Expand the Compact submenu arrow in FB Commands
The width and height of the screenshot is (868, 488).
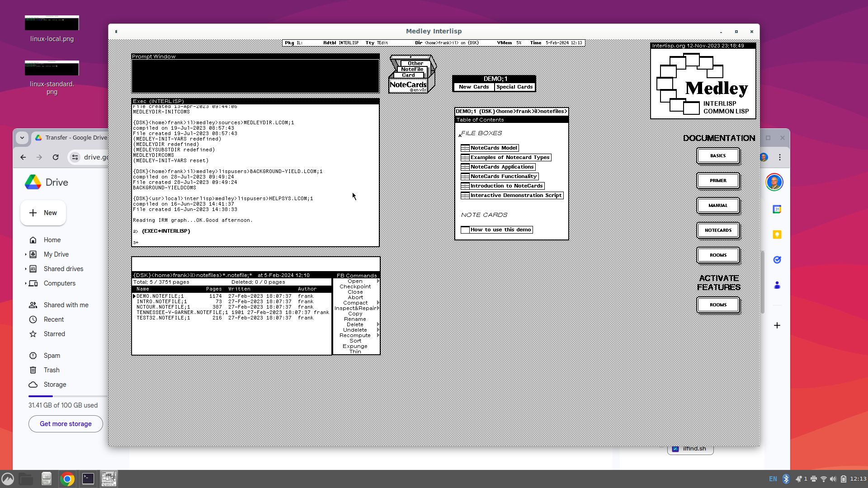point(378,303)
